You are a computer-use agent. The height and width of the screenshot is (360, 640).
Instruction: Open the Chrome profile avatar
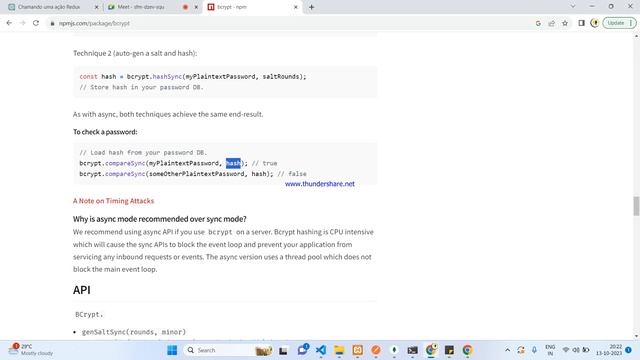(595, 23)
